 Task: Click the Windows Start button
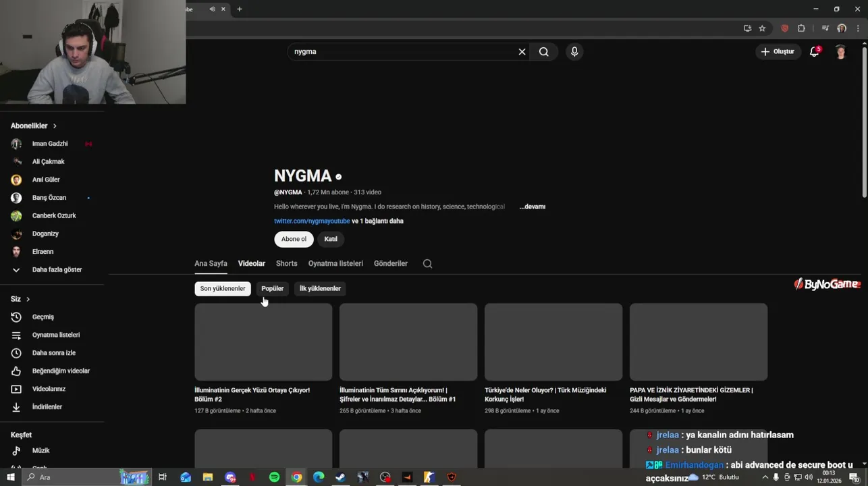point(10,477)
